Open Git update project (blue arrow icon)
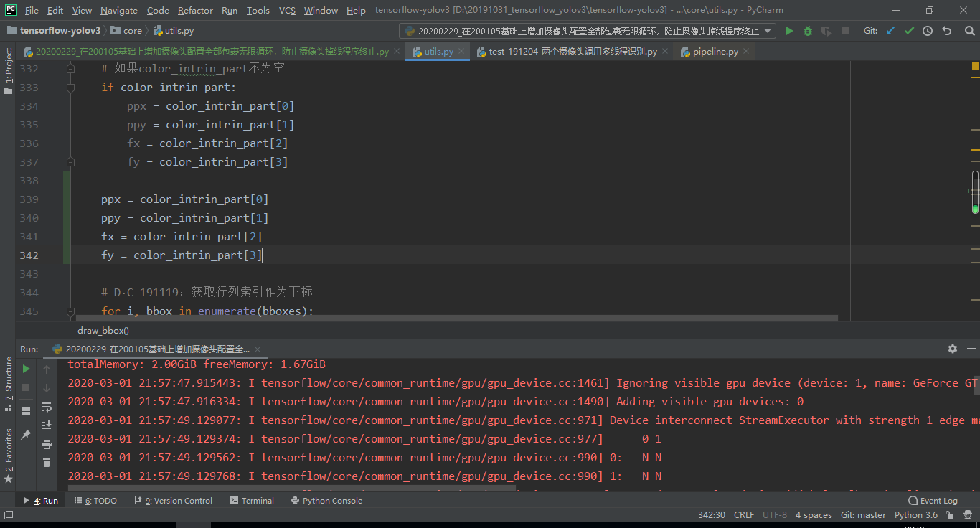This screenshot has height=528, width=980. click(890, 31)
